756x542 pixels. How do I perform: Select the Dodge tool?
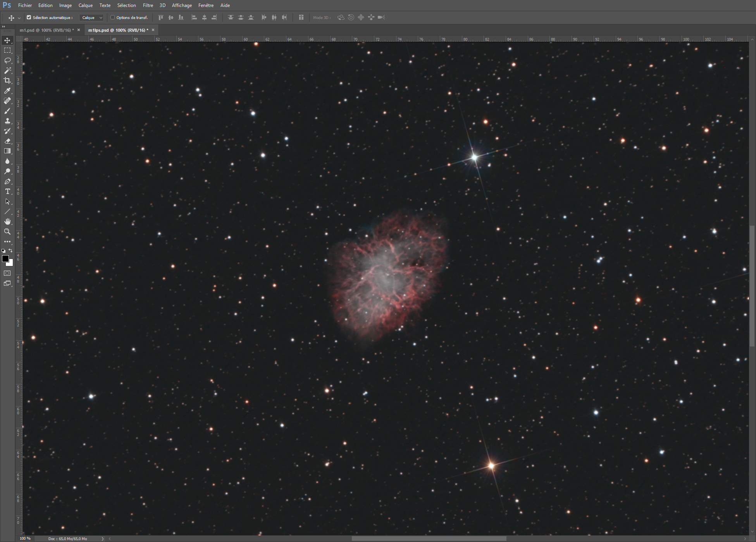point(7,171)
